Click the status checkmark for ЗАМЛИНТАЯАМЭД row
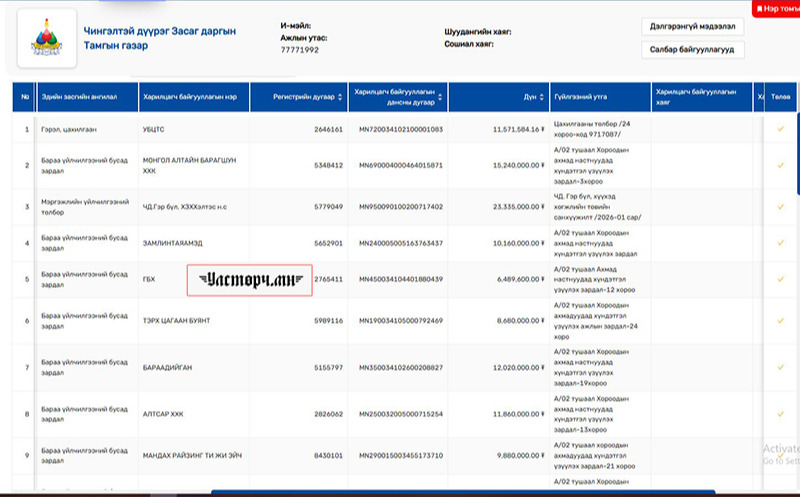The height and width of the screenshot is (497, 800). (x=780, y=243)
